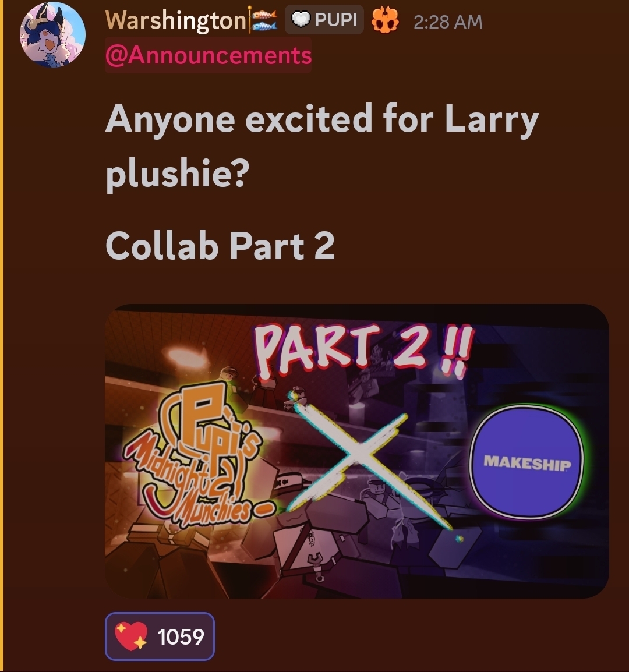Image resolution: width=629 pixels, height=672 pixels.
Task: Toggle the sparkling heart reaction
Action: (x=160, y=636)
